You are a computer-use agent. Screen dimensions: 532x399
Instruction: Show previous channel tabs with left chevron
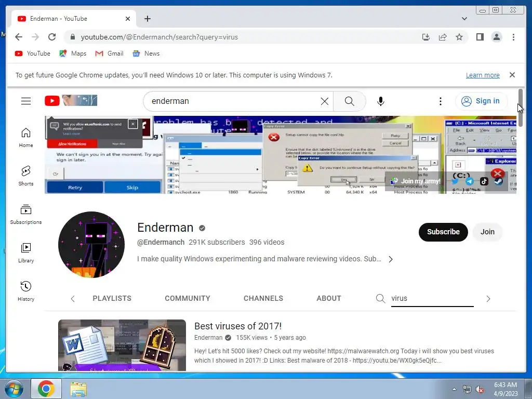pyautogui.click(x=73, y=299)
